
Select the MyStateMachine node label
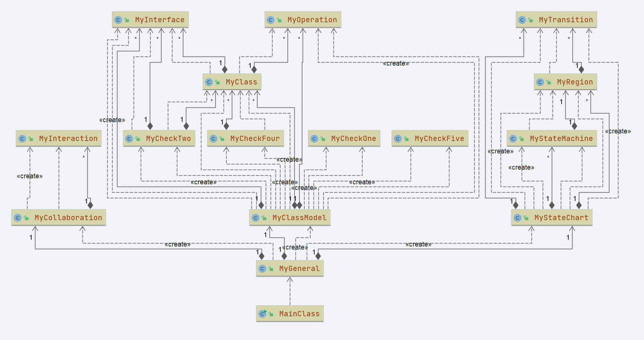coord(561,139)
